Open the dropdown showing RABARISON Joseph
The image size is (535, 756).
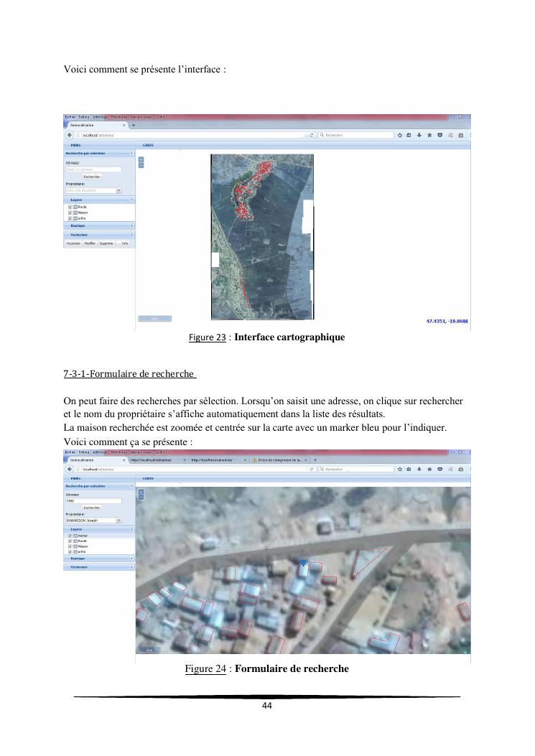118,520
